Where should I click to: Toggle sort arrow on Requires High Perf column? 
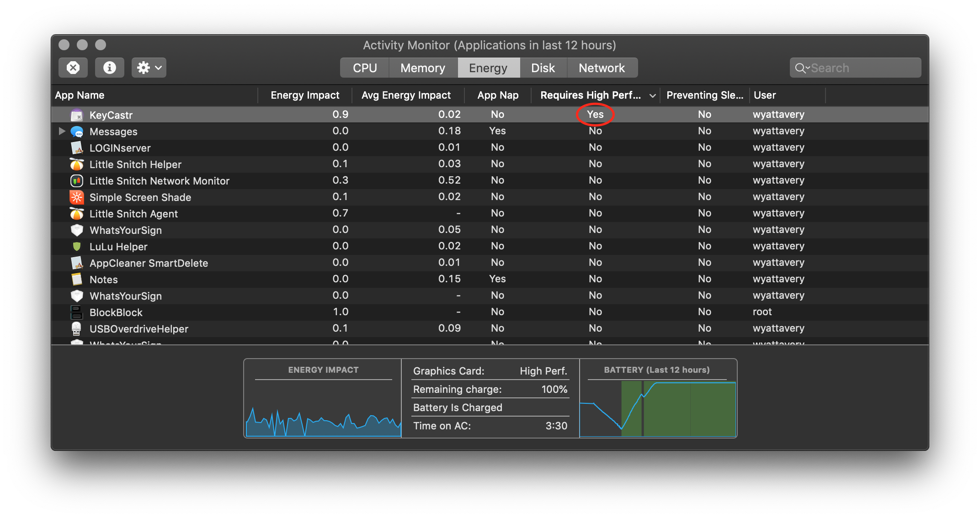tap(653, 95)
